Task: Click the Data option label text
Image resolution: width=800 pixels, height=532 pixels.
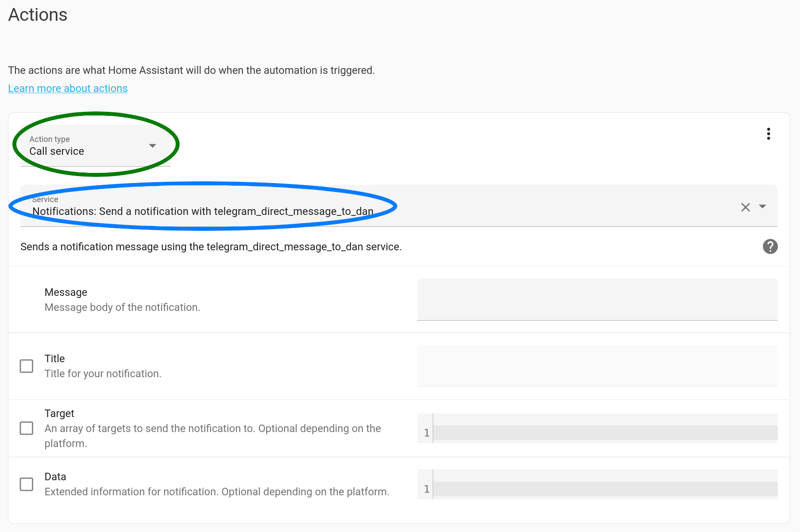Action: pos(55,477)
